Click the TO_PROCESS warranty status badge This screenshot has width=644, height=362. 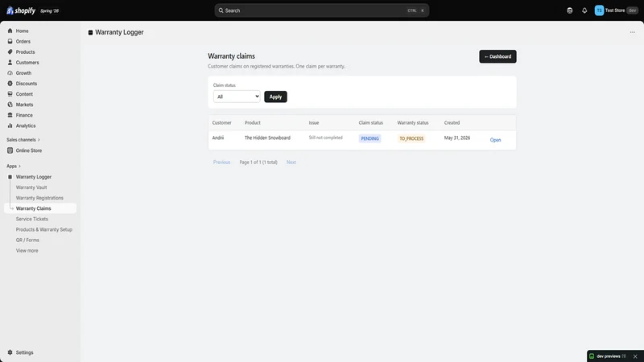(411, 138)
